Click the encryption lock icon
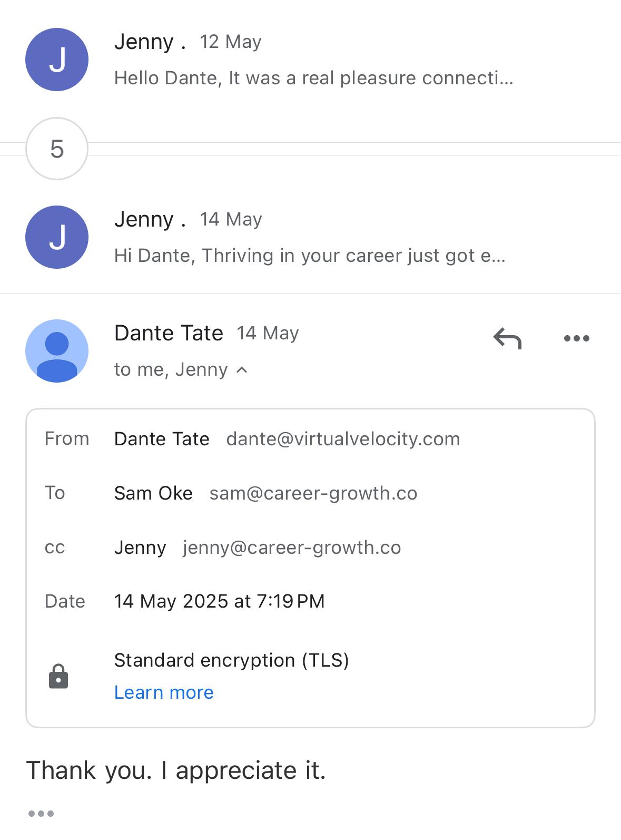The width and height of the screenshot is (621, 840). (x=58, y=676)
